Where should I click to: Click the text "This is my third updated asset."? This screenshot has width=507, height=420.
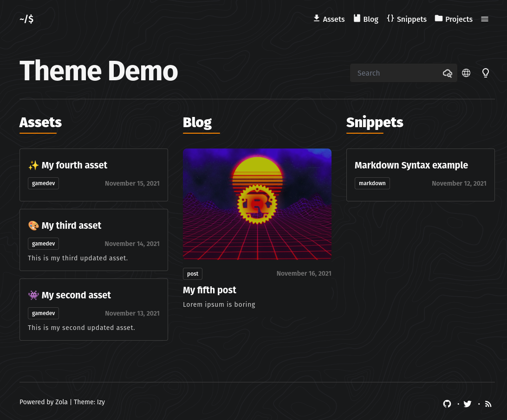click(x=78, y=258)
